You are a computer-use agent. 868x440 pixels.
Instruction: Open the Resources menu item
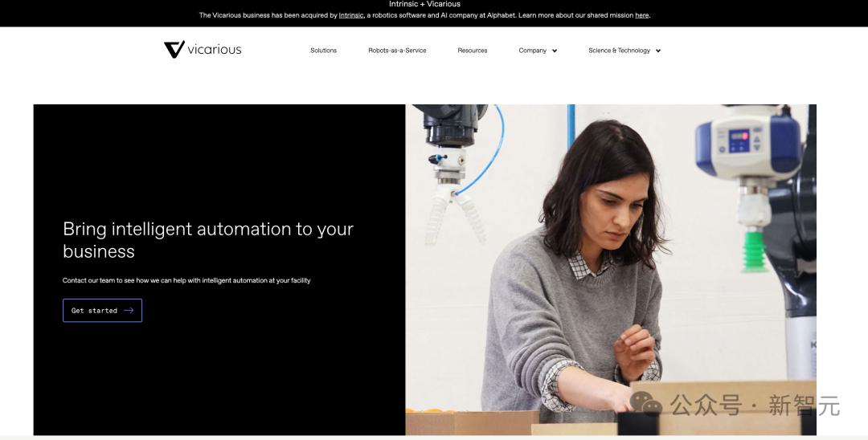[473, 51]
